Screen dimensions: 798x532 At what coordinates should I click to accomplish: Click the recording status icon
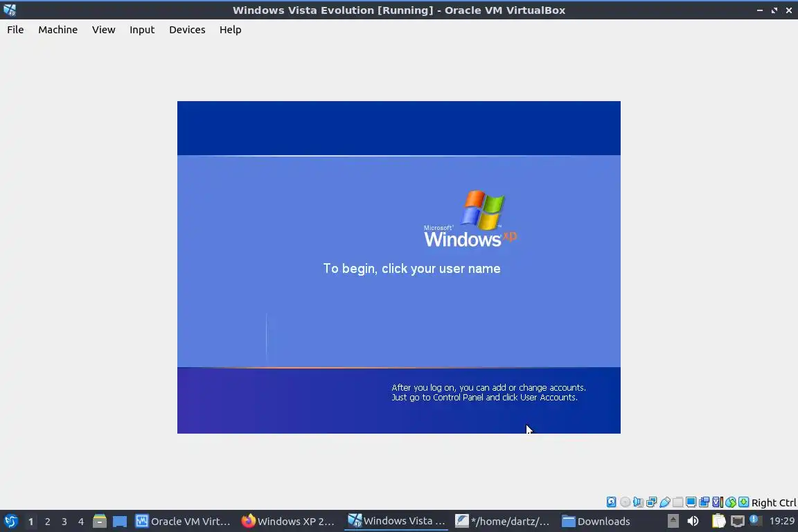pos(704,502)
